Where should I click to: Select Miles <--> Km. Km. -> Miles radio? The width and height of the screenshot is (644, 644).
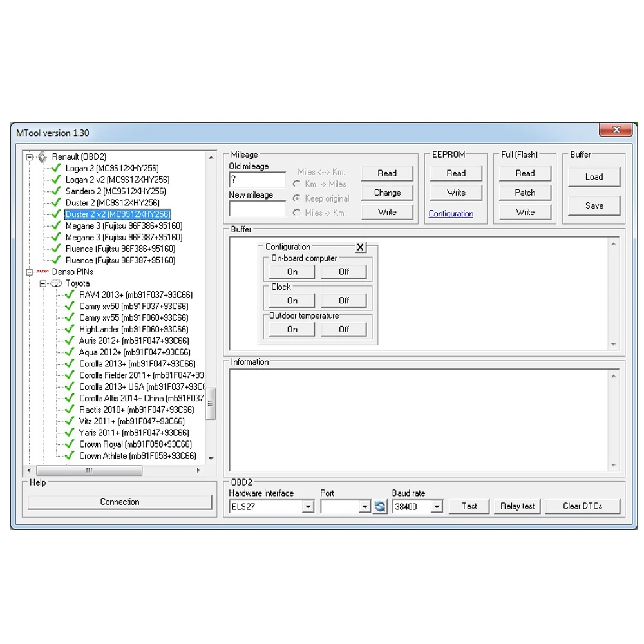(x=296, y=184)
